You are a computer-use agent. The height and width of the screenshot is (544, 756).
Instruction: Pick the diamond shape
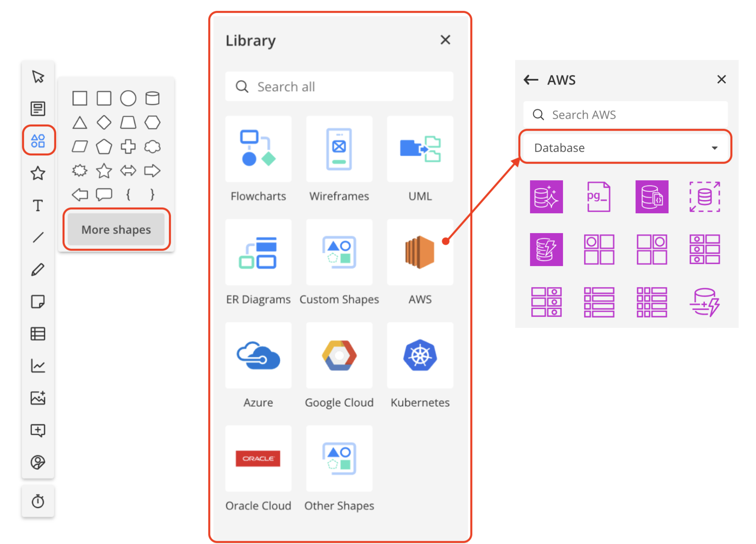[104, 122]
